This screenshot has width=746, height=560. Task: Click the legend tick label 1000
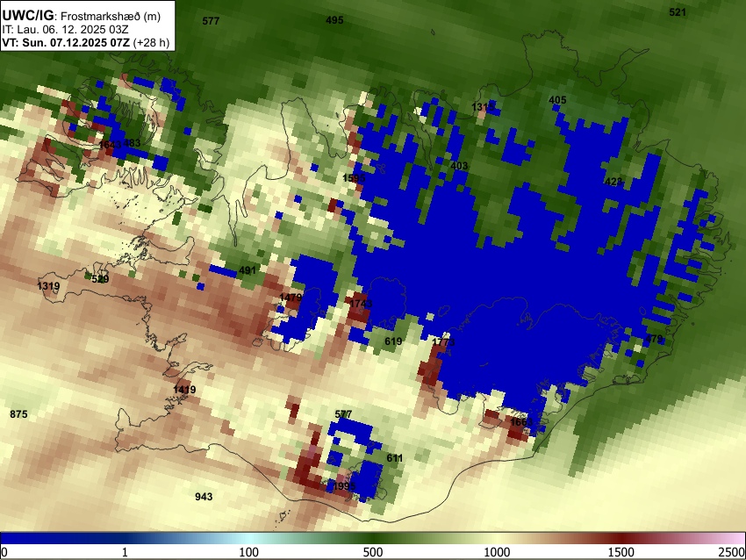[497, 552]
